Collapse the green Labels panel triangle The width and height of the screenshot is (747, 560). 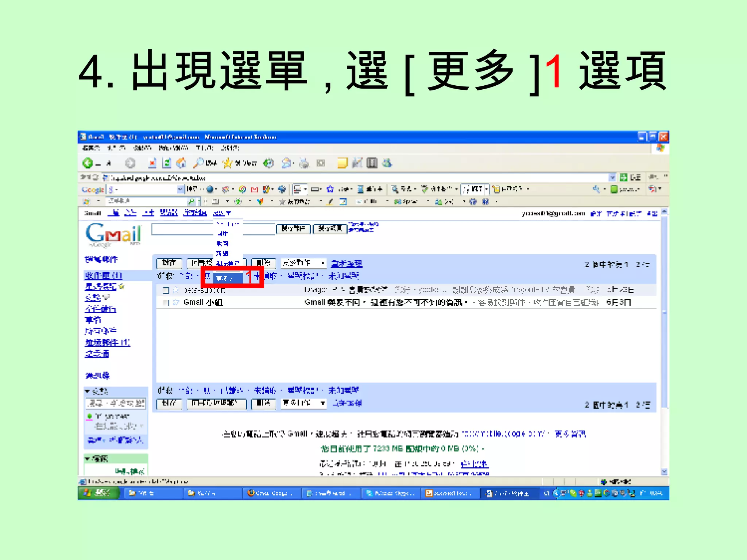[87, 459]
